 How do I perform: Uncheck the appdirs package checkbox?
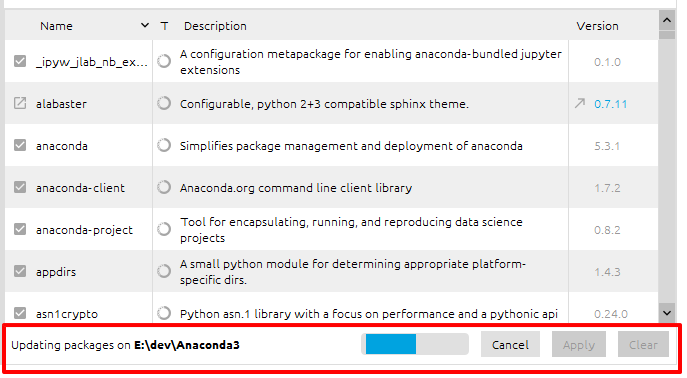point(20,271)
